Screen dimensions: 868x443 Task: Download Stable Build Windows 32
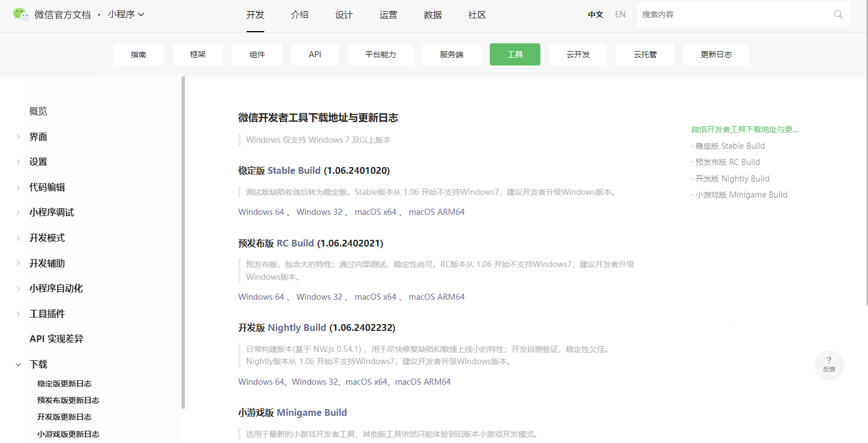[x=319, y=212]
